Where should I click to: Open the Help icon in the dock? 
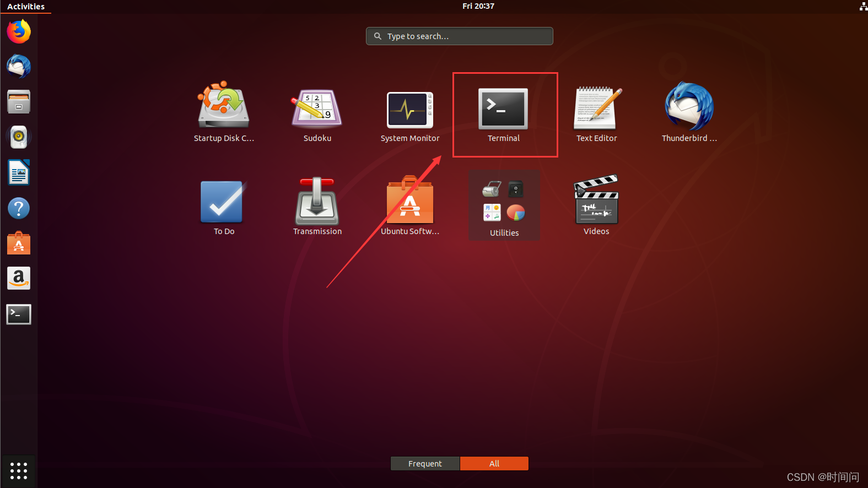pos(19,208)
